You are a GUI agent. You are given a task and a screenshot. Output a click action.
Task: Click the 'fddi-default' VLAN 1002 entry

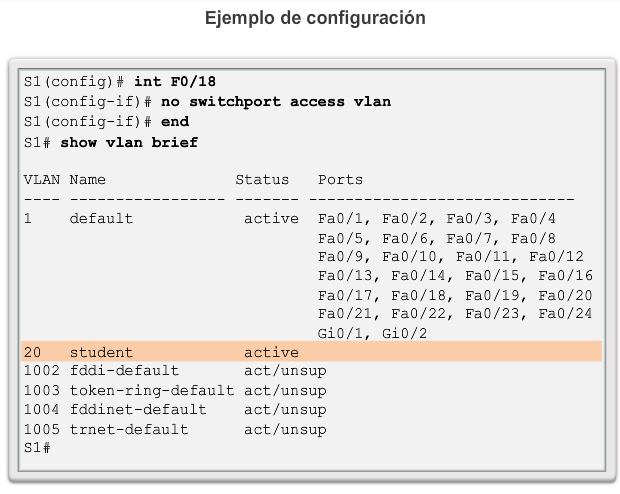(x=124, y=371)
